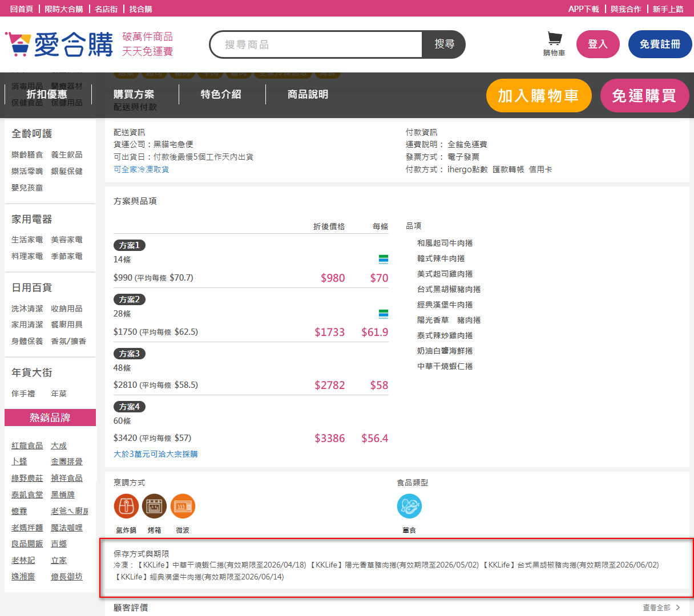Open 逸湘齋 brand link
The height and width of the screenshot is (616, 694).
[23, 577]
